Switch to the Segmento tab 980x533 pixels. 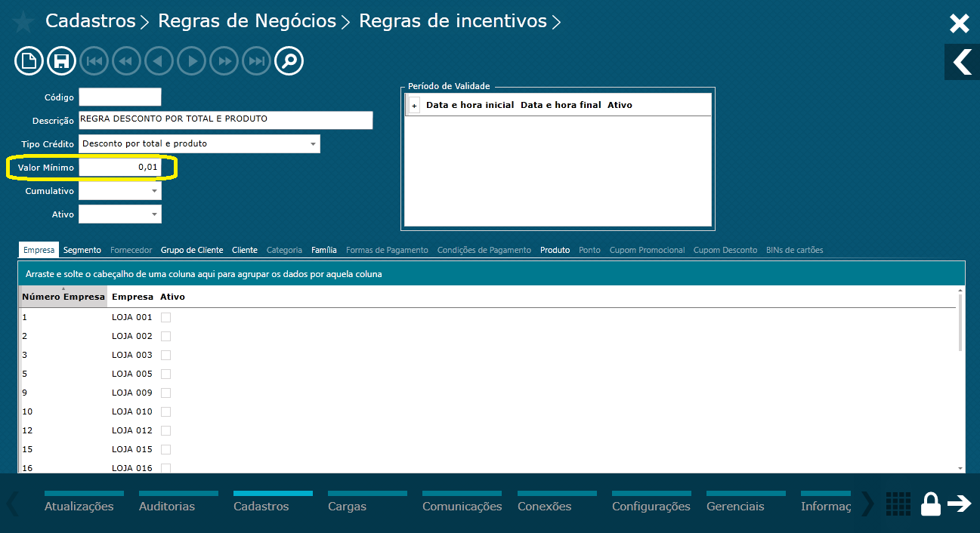coord(82,250)
